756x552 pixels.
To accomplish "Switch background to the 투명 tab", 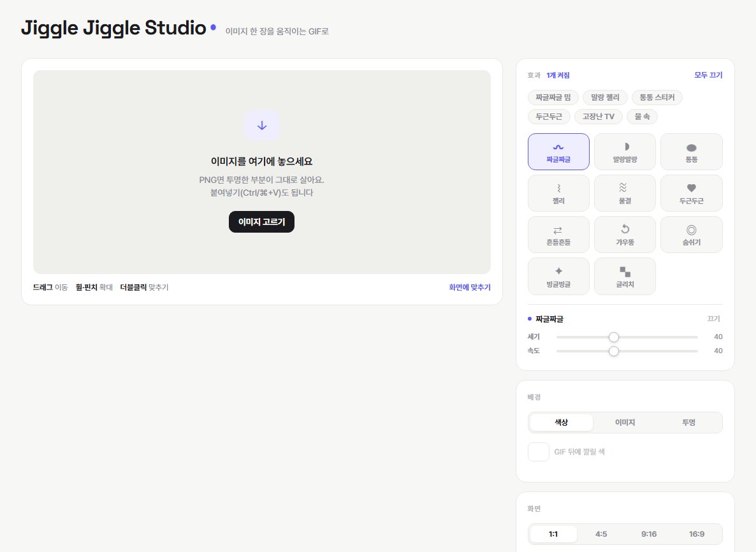I will pyautogui.click(x=688, y=423).
